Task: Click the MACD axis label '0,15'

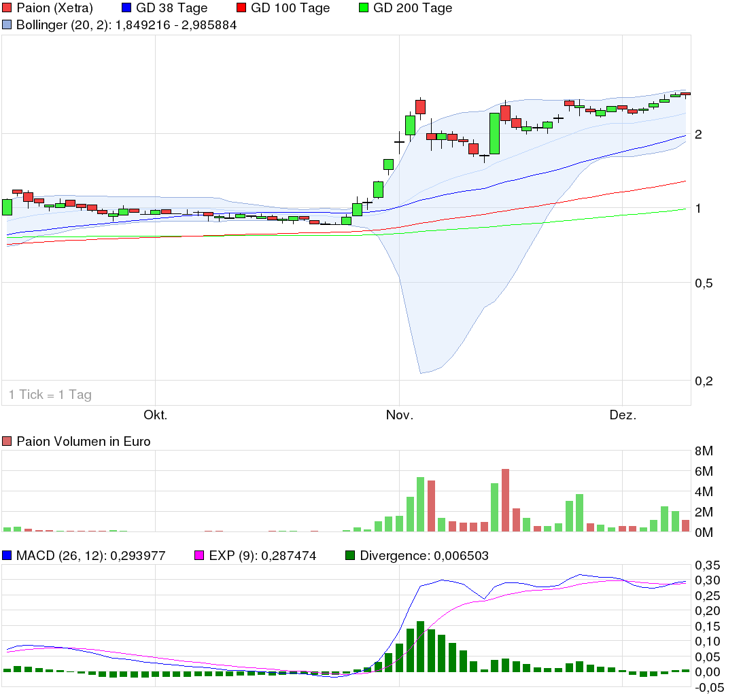Action: tap(708, 627)
